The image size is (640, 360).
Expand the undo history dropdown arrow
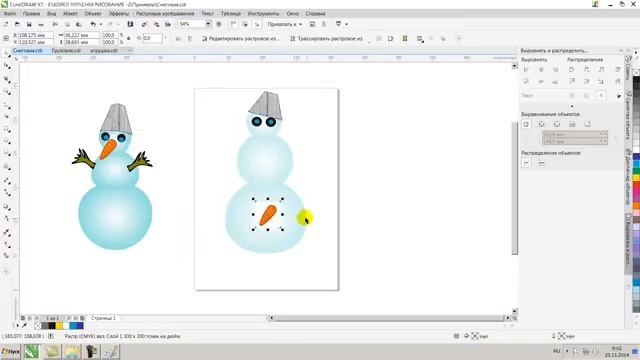[x=101, y=24]
